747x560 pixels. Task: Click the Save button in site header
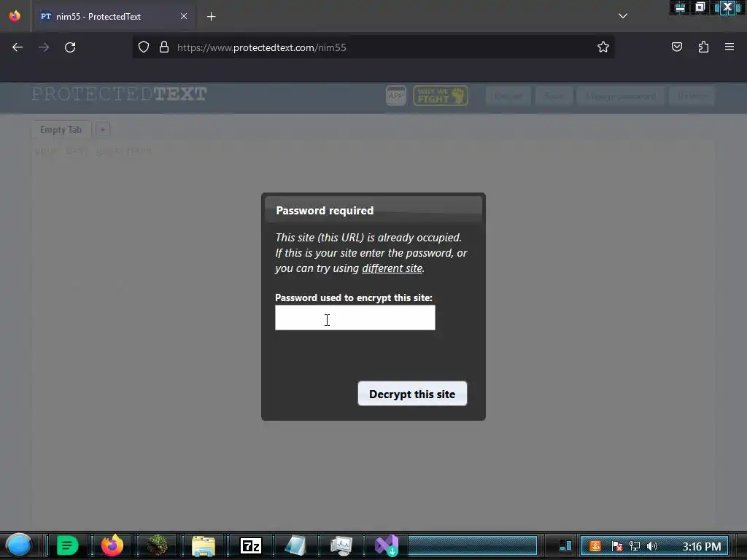pos(554,96)
